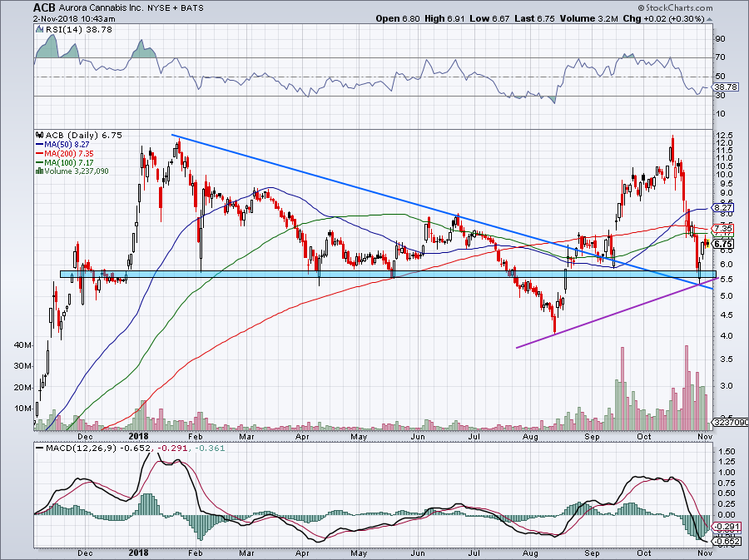Open the StockCharts.com copyright link
The image size is (749, 560).
pyautogui.click(x=675, y=7)
